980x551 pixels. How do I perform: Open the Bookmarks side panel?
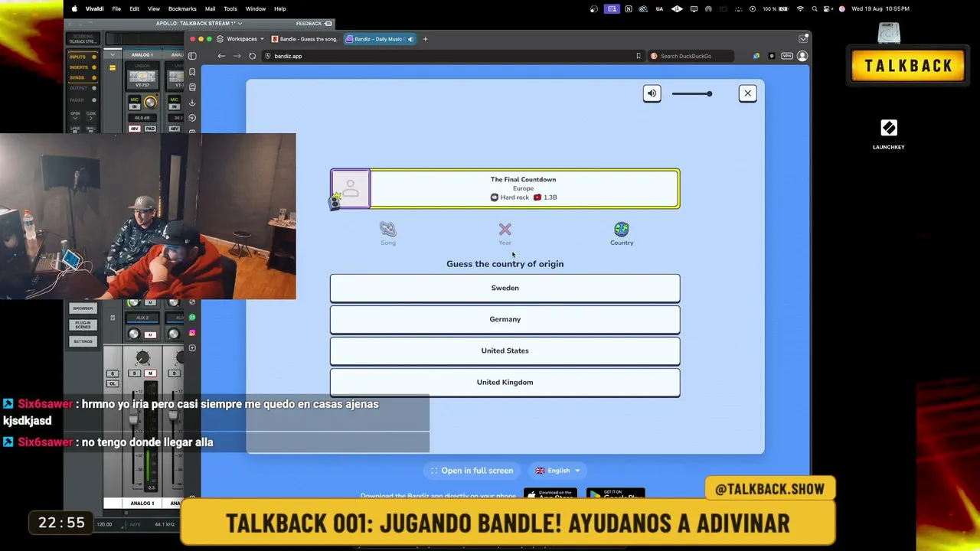click(192, 72)
